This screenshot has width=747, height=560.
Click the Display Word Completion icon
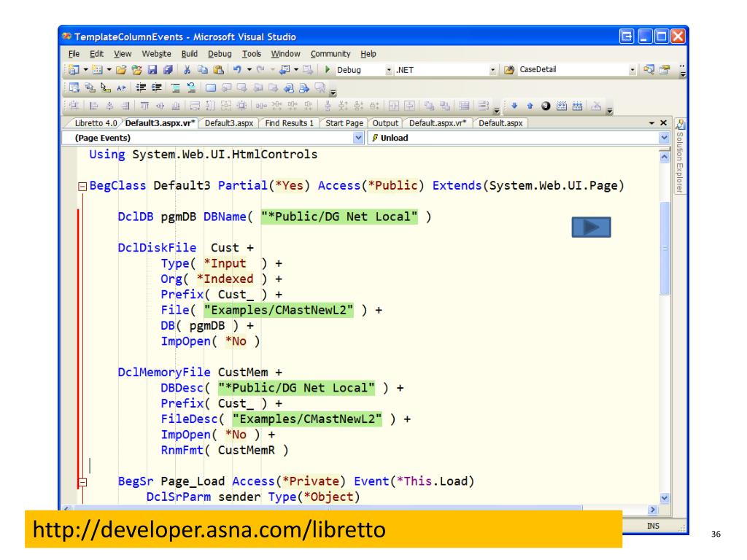click(122, 87)
